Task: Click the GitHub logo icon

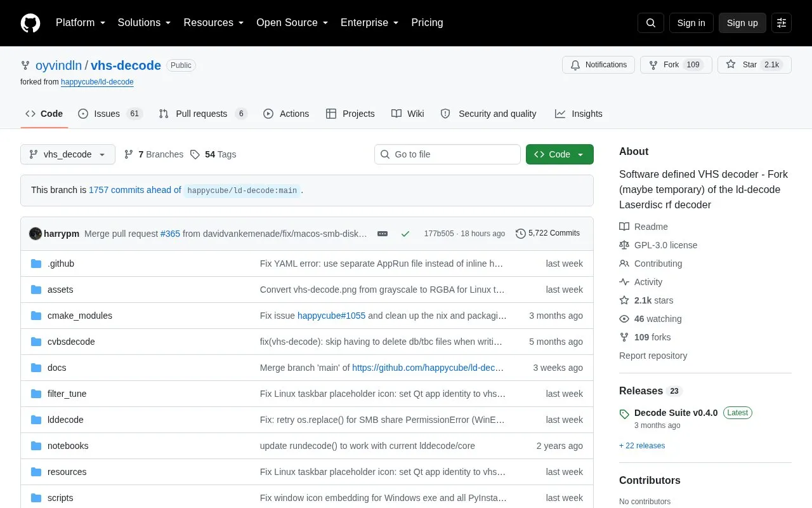Action: 30,23
